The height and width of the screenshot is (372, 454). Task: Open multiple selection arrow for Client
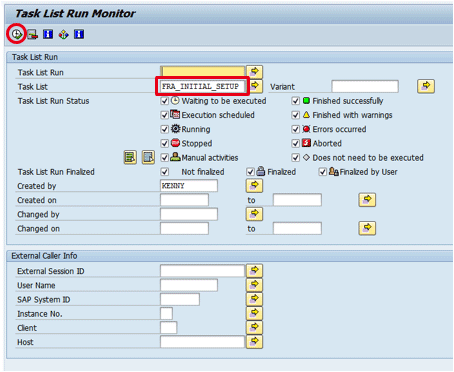(254, 328)
